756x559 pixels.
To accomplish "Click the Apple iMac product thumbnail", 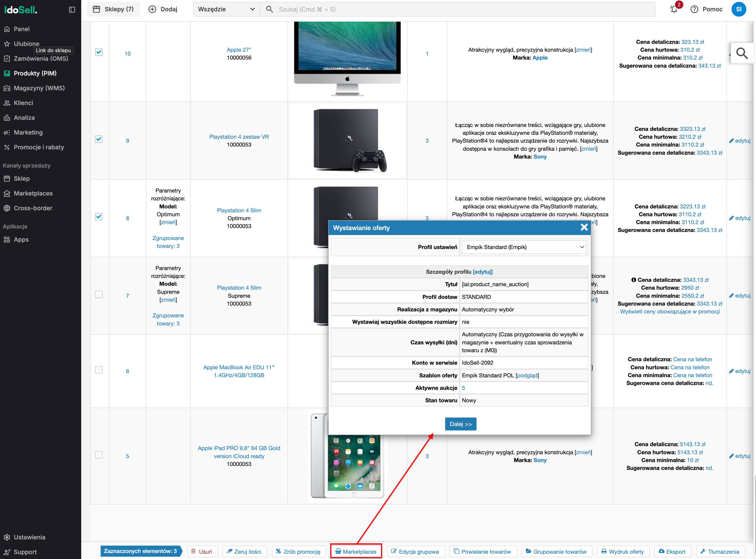I will click(347, 59).
